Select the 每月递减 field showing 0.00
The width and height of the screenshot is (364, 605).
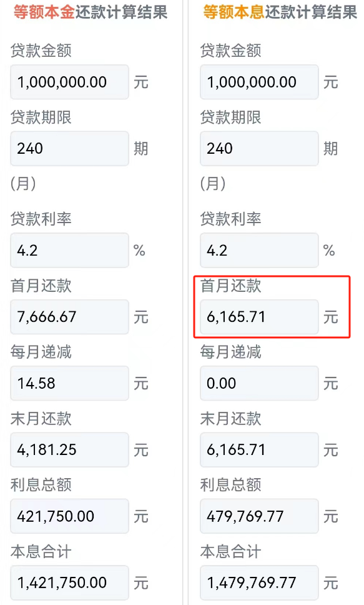[258, 383]
